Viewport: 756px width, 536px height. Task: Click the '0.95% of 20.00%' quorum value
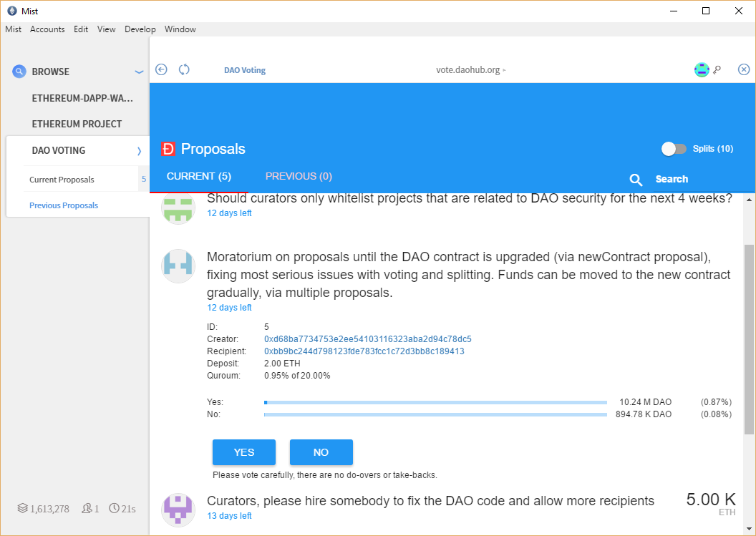pyautogui.click(x=297, y=376)
